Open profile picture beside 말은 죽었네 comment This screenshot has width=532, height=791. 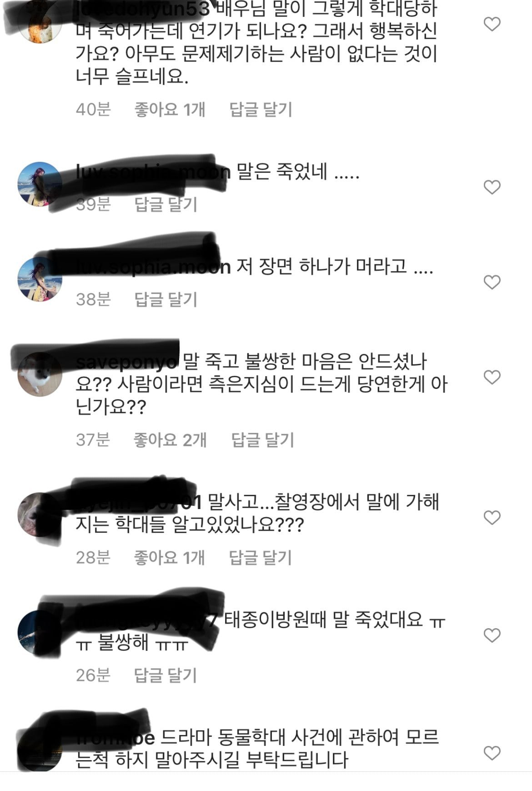coord(40,184)
